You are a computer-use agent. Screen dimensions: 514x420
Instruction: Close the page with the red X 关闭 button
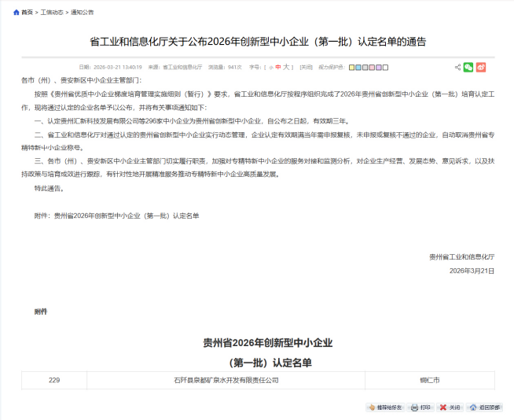(450, 407)
